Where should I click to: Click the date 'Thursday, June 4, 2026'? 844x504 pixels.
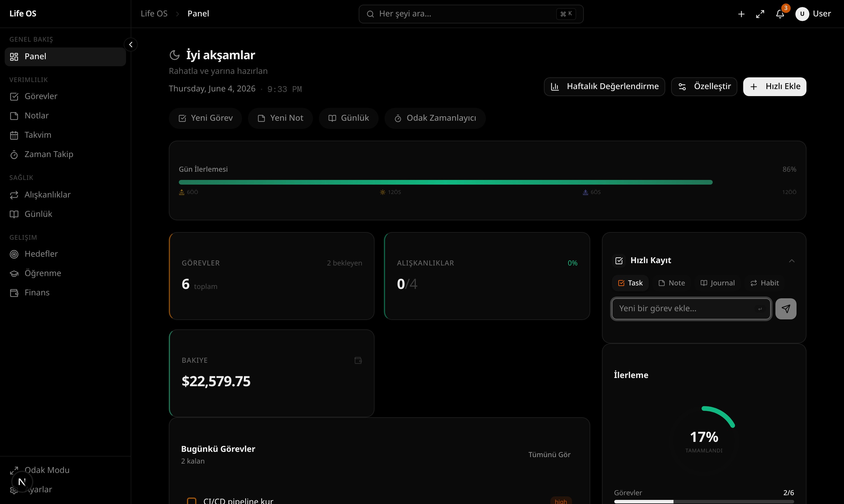coord(212,89)
